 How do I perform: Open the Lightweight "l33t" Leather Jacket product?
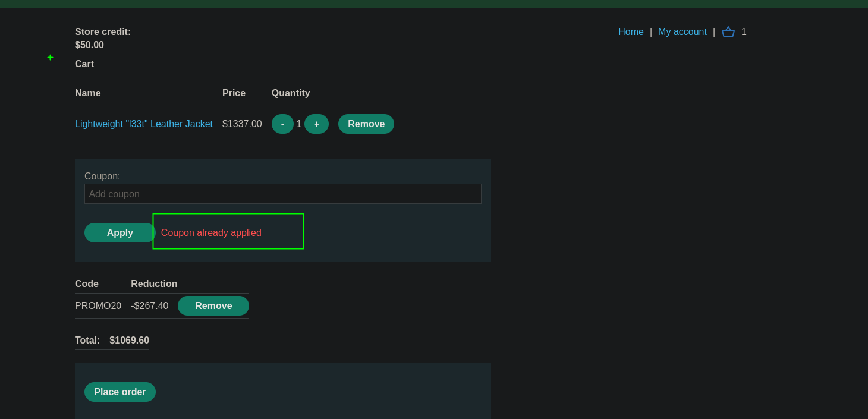coord(144,124)
